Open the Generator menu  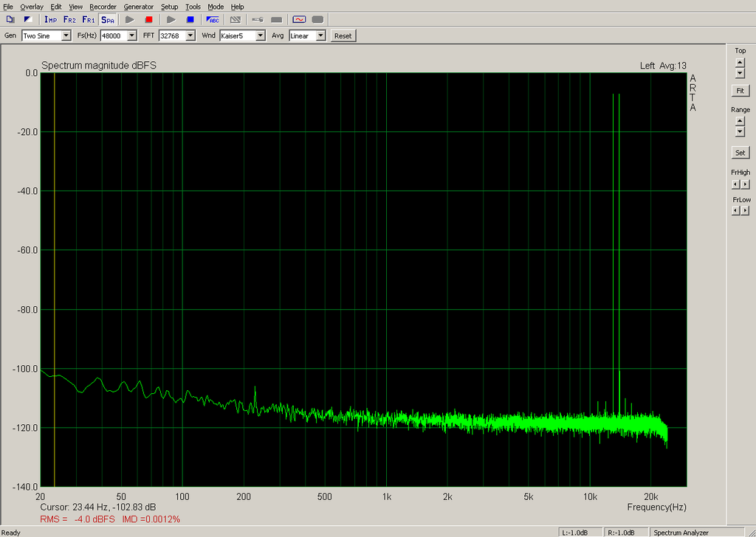[x=139, y=7]
